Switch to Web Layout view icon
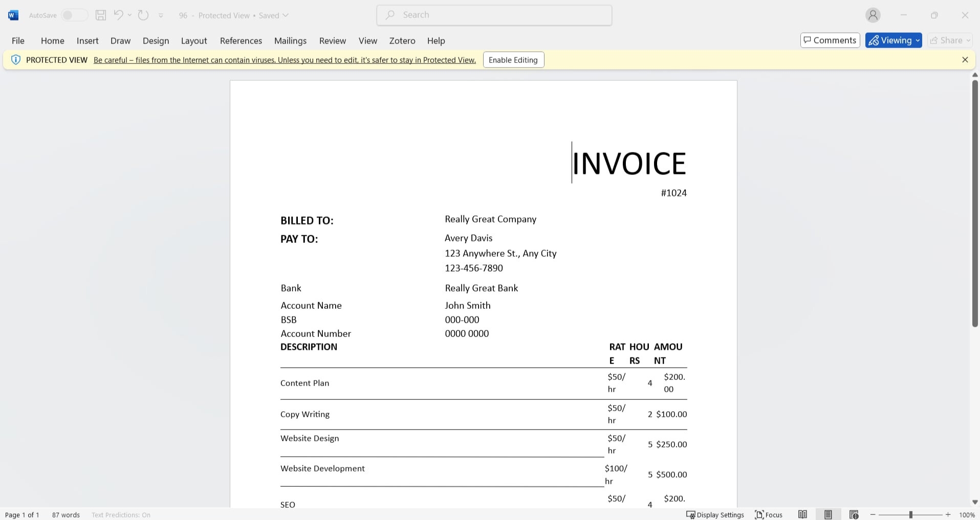 pos(854,514)
